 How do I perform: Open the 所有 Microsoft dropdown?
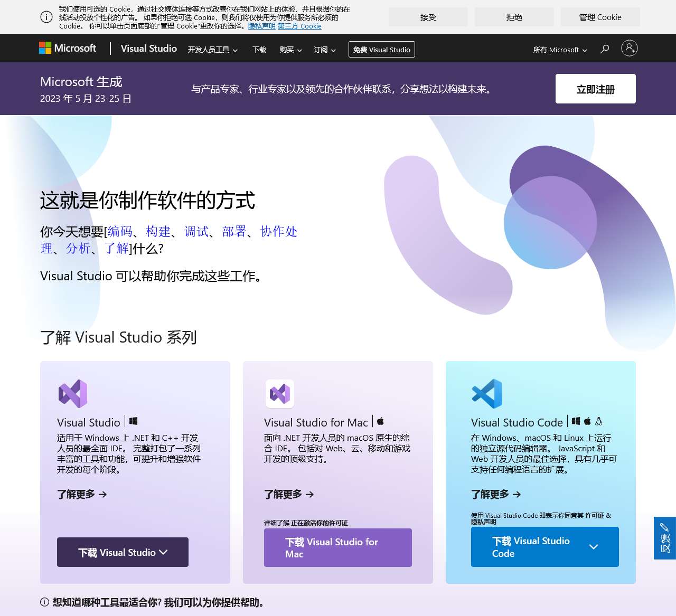click(x=560, y=50)
